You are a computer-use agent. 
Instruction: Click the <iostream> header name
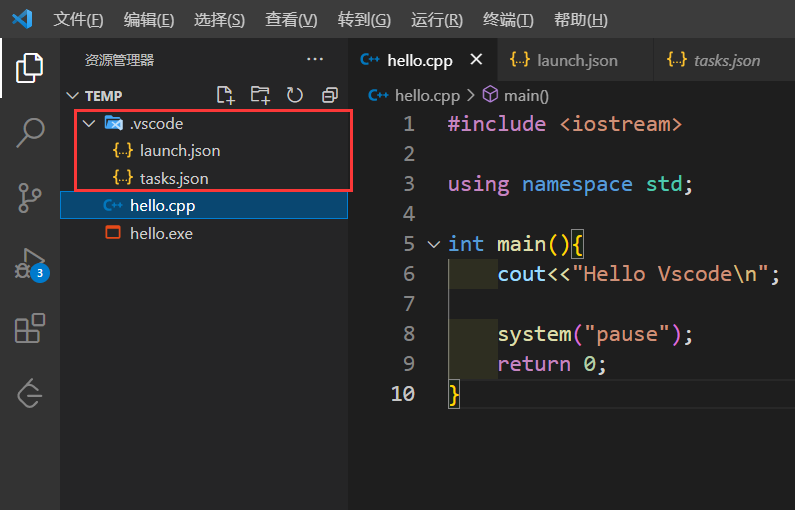pyautogui.click(x=621, y=124)
